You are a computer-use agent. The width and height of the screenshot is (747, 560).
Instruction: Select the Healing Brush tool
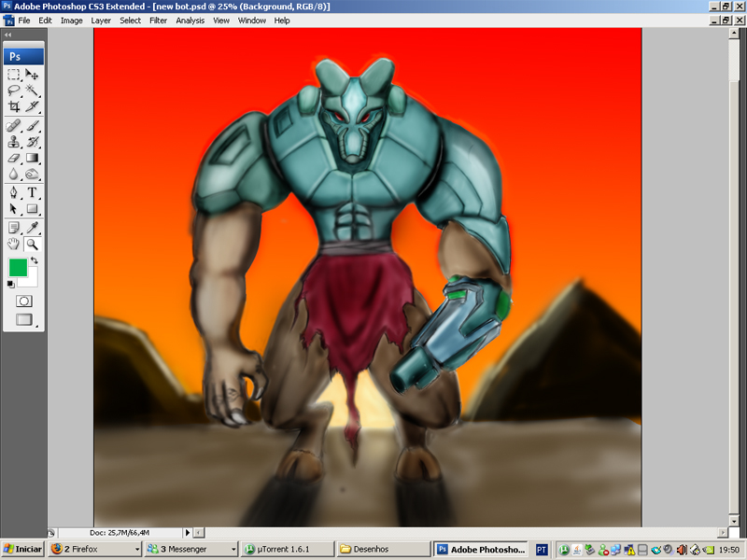pyautogui.click(x=13, y=126)
